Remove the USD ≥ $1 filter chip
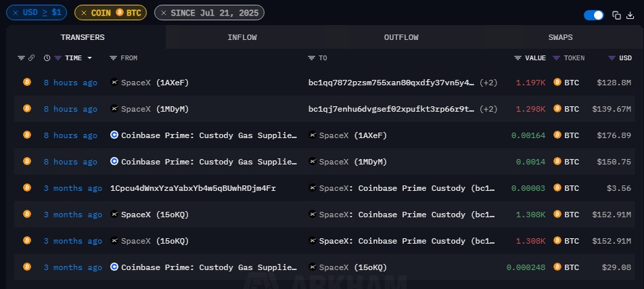 pyautogui.click(x=16, y=12)
